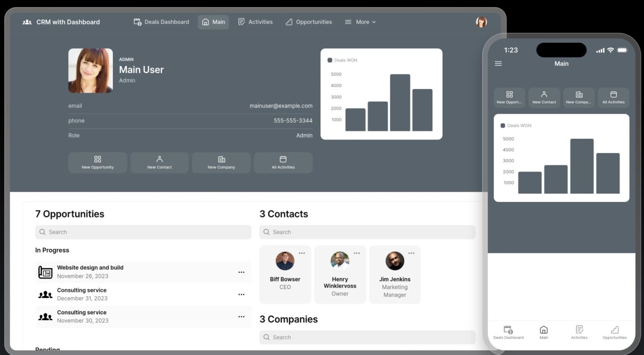The image size is (644, 355).
Task: Go to Activities in top navigation
Action: click(x=255, y=22)
